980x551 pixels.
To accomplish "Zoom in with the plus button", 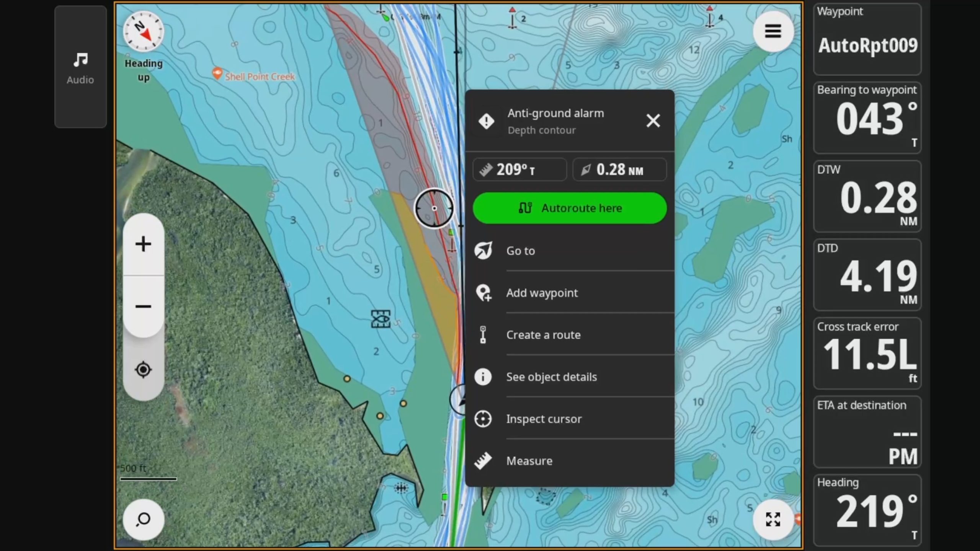I will pyautogui.click(x=143, y=244).
